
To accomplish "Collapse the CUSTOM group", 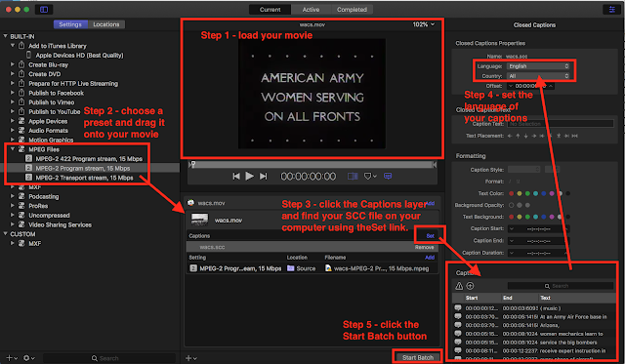I will point(5,234).
